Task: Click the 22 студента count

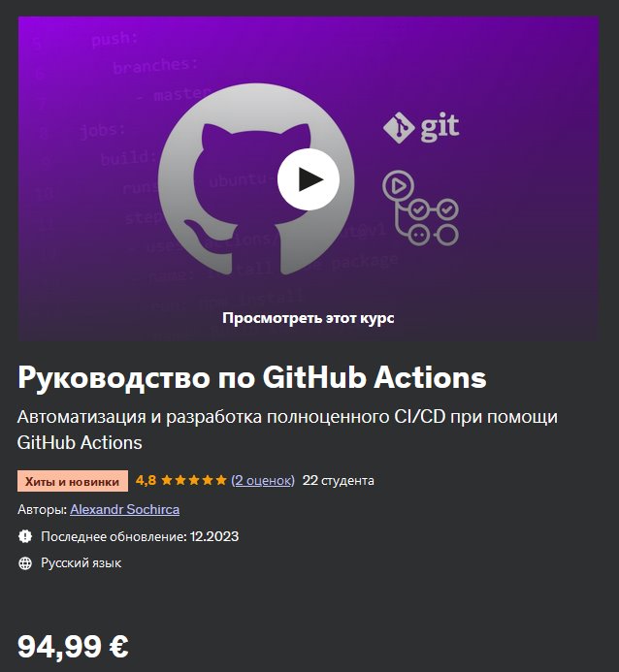Action: [339, 480]
